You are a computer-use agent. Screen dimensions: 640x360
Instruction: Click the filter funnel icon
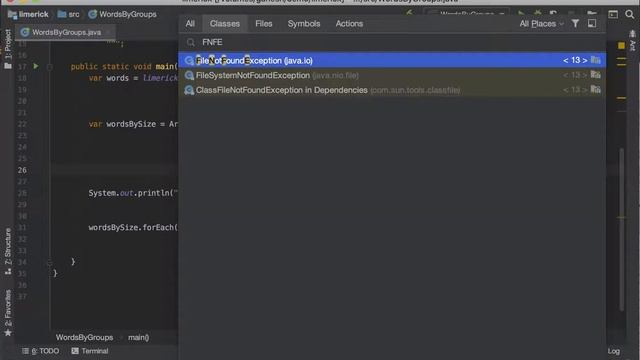pos(575,24)
